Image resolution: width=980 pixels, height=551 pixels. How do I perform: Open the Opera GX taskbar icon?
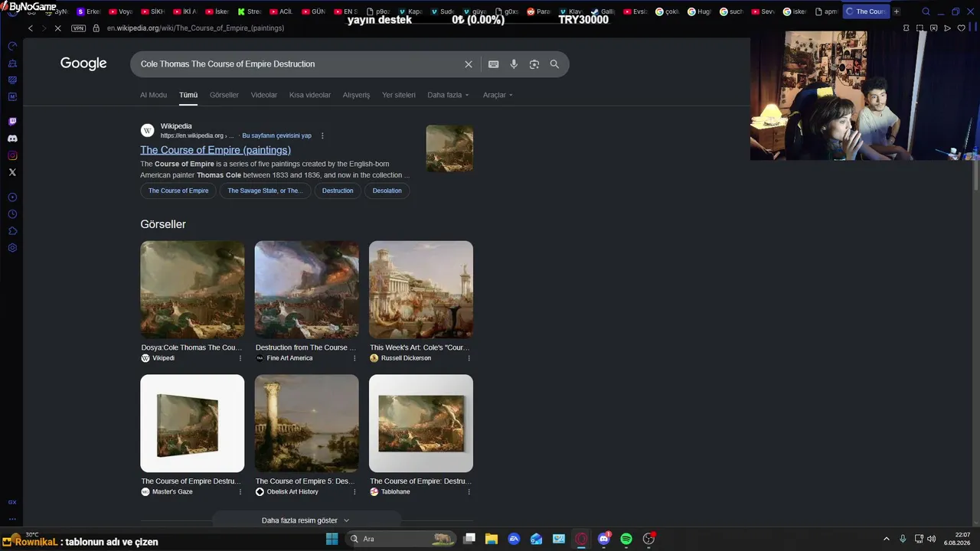pos(581,539)
